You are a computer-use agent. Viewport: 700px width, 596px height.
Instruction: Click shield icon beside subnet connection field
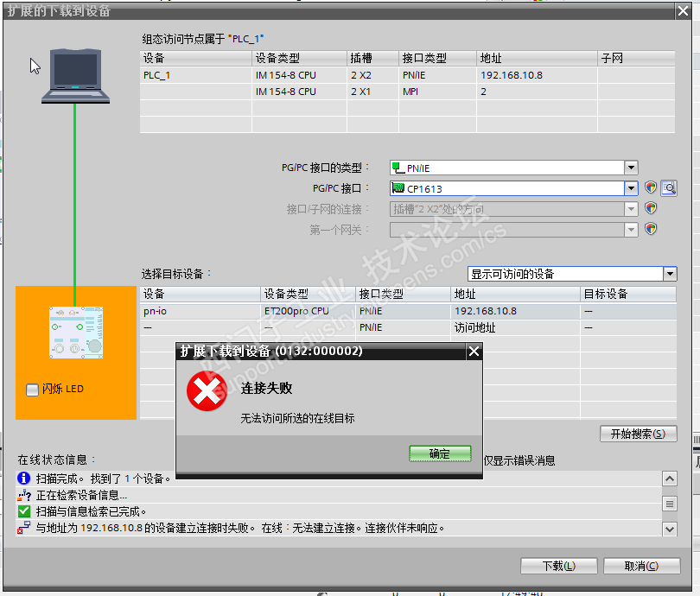(651, 208)
